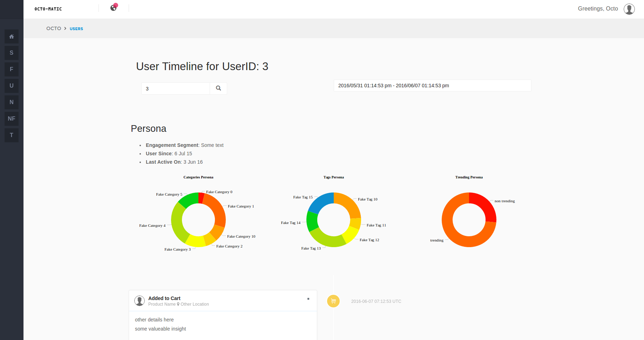
Task: Click the 2016-06-07 07:12:53 UTC timestamp
Action: (376, 301)
